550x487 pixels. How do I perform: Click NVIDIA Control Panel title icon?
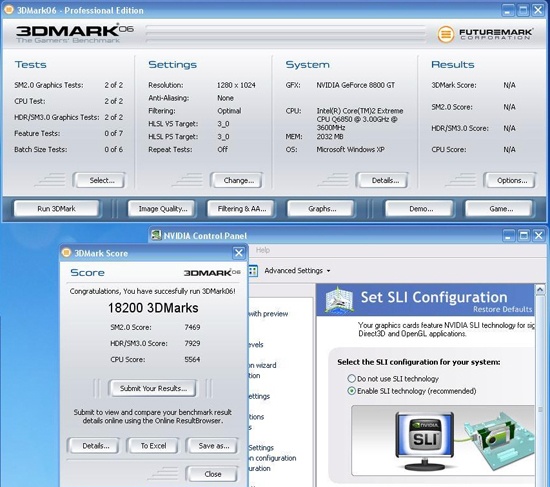pyautogui.click(x=156, y=235)
